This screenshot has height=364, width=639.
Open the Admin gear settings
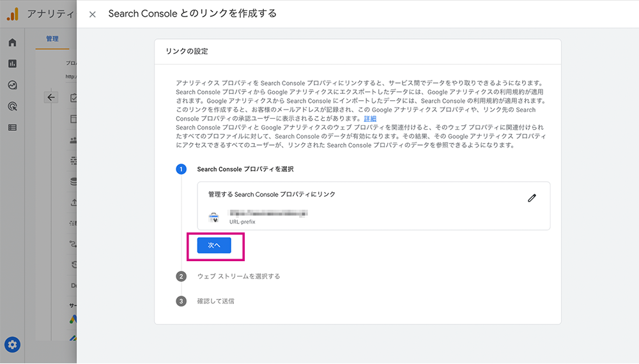[12, 344]
